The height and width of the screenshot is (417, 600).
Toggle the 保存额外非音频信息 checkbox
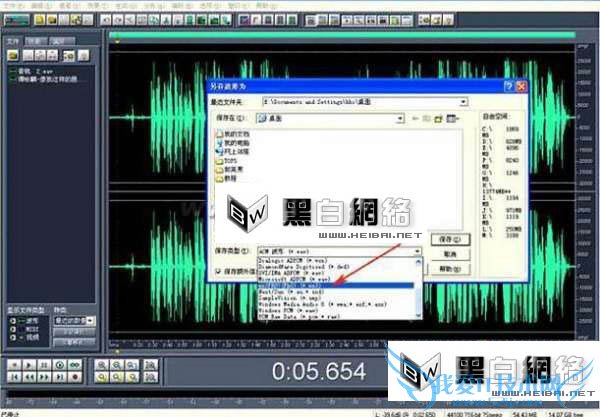coord(219,271)
